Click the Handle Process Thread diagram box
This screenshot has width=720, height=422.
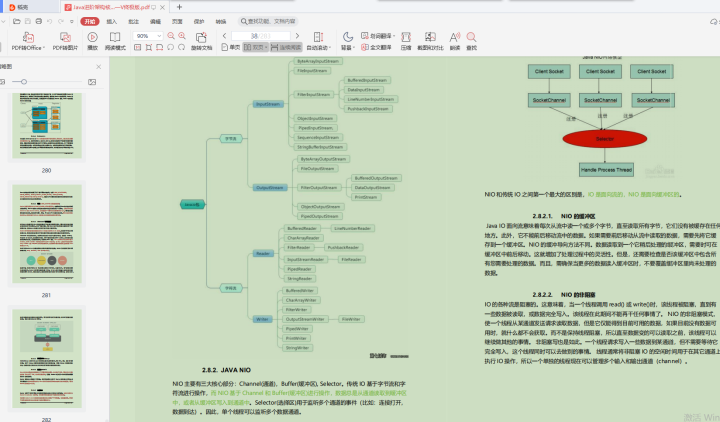pos(607,170)
